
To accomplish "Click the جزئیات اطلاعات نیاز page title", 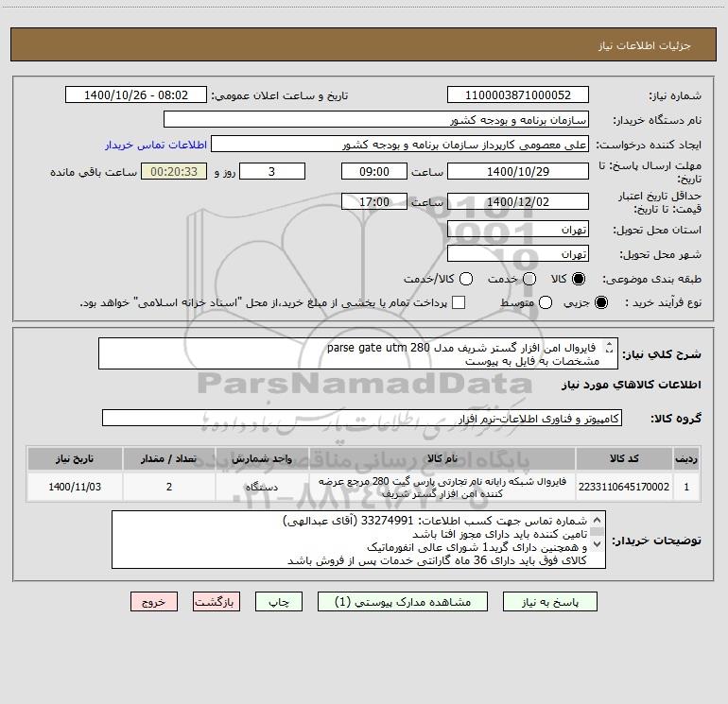I will tap(645, 45).
